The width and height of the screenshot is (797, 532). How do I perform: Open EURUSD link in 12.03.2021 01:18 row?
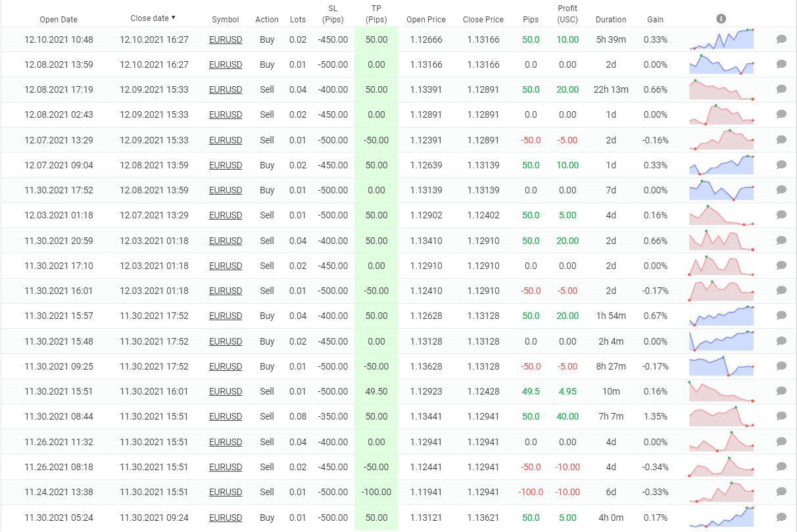226,215
